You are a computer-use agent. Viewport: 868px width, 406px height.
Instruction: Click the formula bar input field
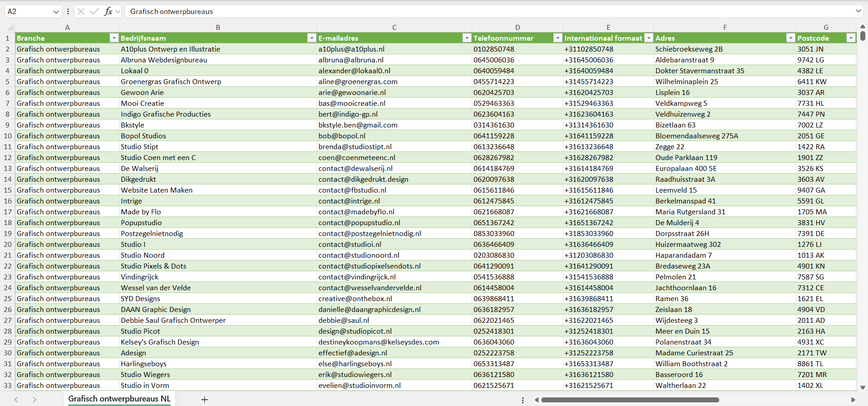452,11
